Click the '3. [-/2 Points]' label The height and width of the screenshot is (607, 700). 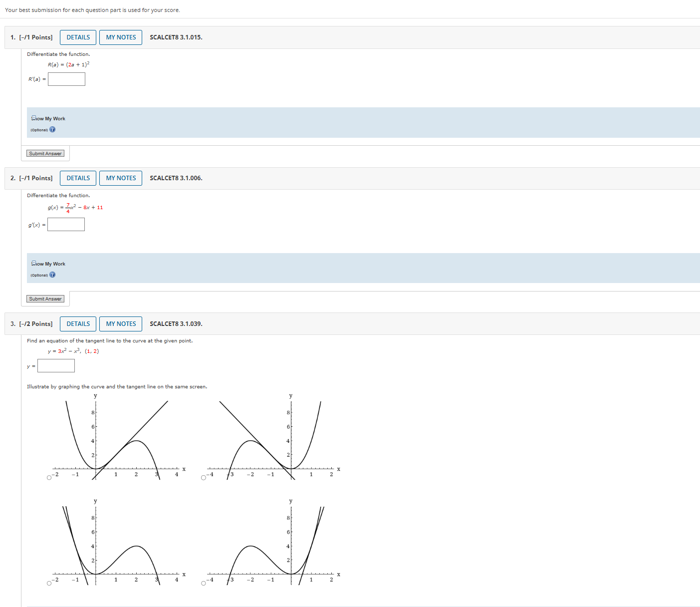tap(31, 324)
